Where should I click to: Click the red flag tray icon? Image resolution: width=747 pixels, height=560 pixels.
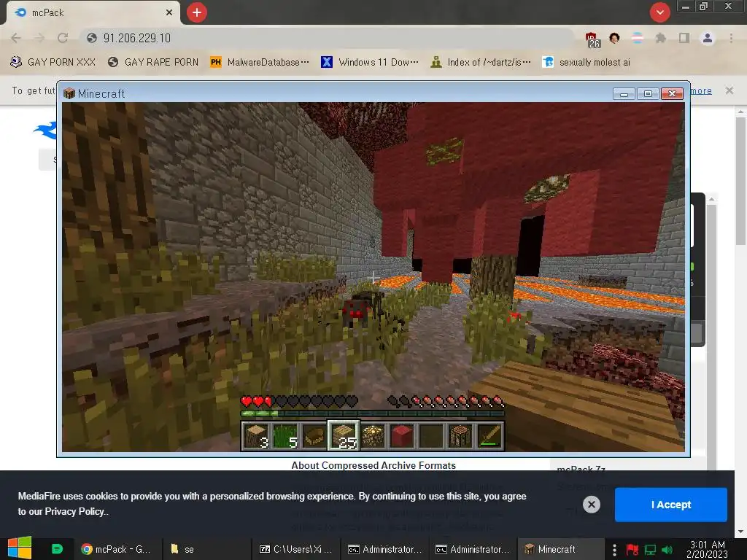click(632, 550)
